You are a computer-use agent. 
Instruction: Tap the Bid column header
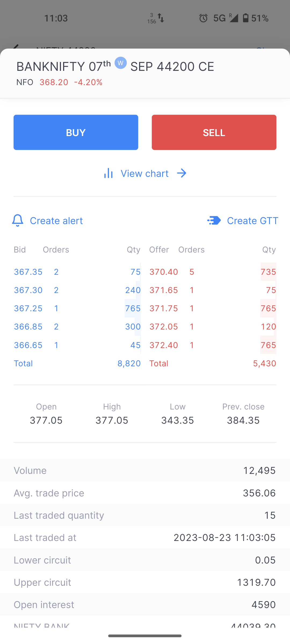point(20,250)
